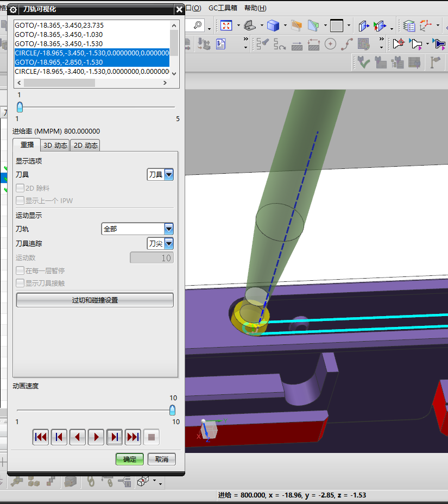
Task: Select line GOTO/-18.365,-3.450,23.735
Action: click(92, 25)
